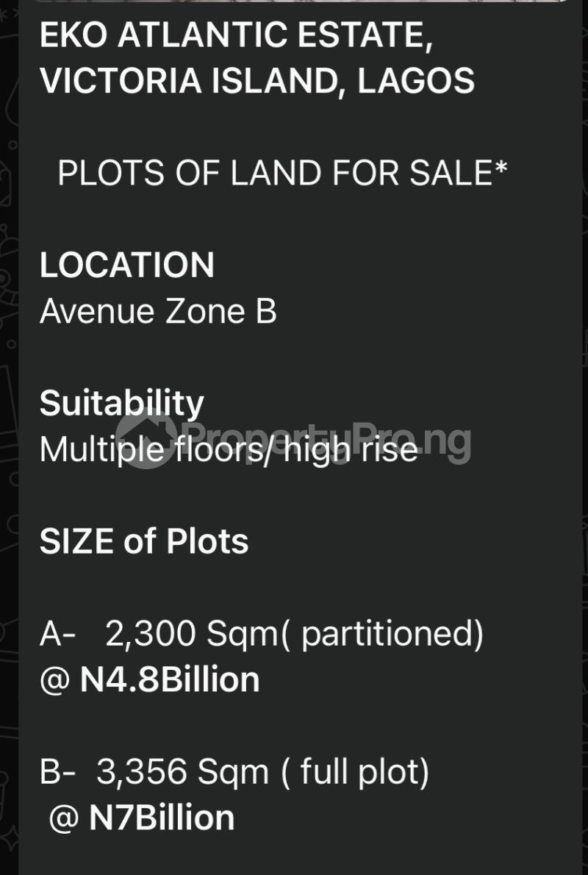Click the asterisk after FOR SALE
The height and width of the screenshot is (875, 588).
[x=501, y=168]
